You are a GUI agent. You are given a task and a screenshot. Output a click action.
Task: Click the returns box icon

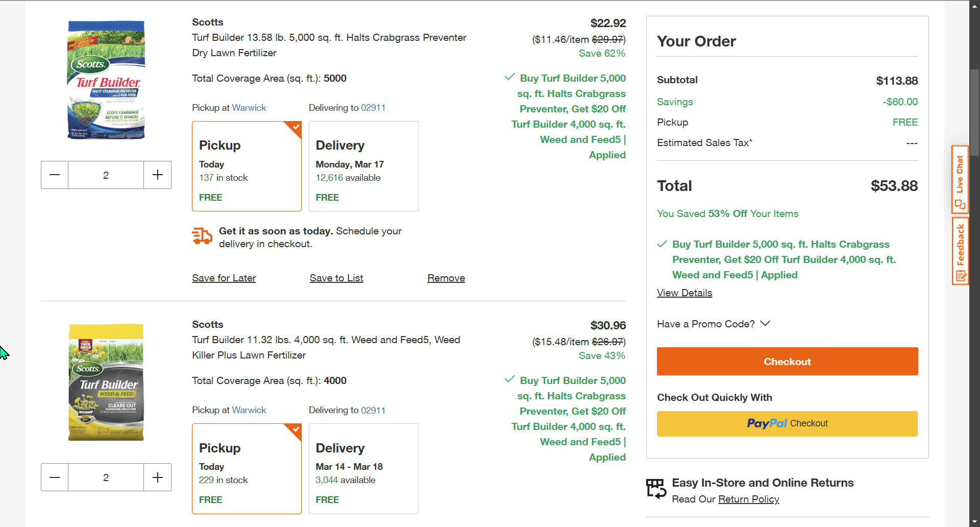click(x=656, y=489)
